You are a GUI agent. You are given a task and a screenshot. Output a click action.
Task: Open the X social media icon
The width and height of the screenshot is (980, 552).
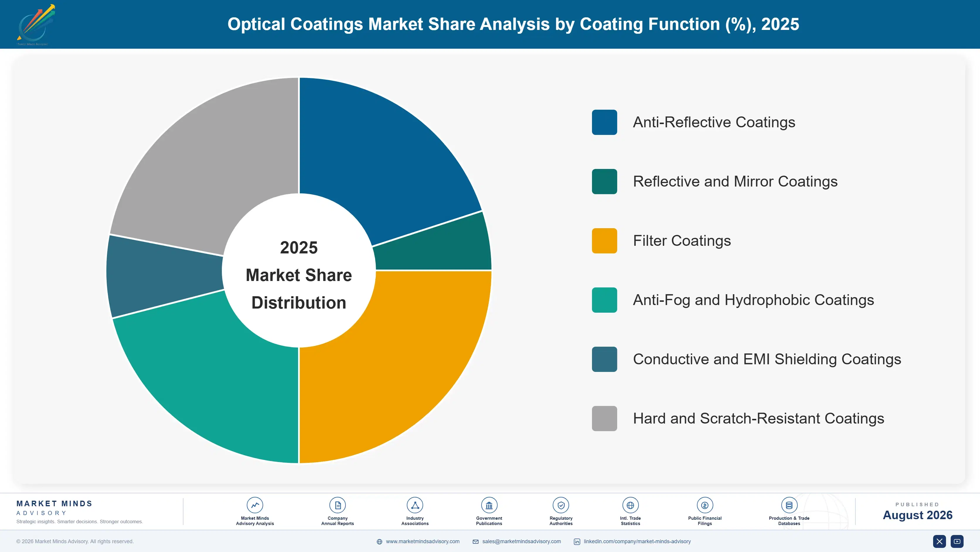pyautogui.click(x=939, y=541)
